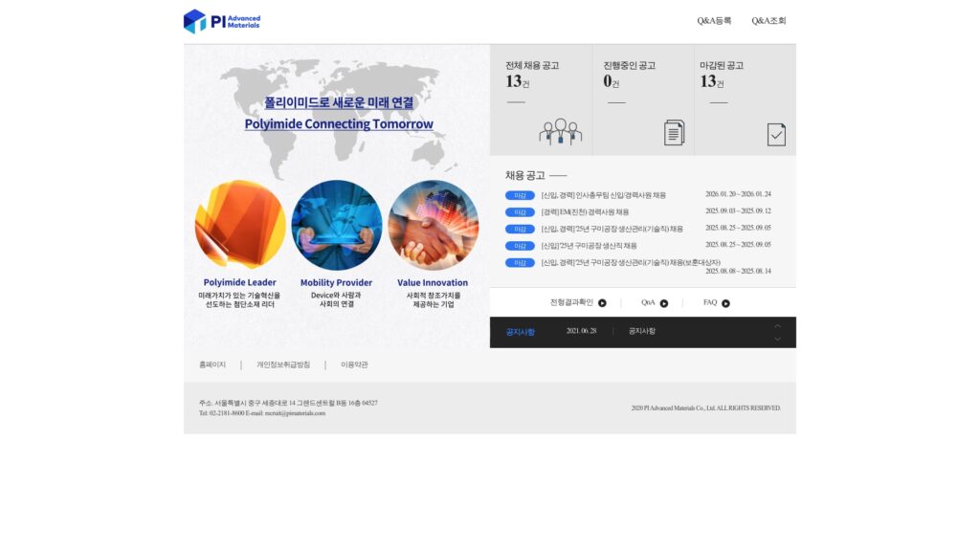
Task: Click the 마감 badge beside the 구미공장 생산직 posting
Action: (520, 245)
